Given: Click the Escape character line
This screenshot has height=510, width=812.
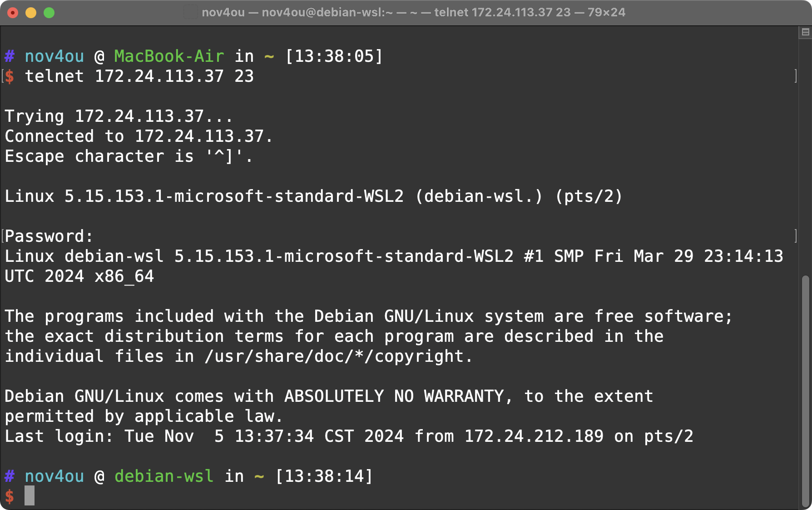Looking at the screenshot, I should click(x=128, y=156).
